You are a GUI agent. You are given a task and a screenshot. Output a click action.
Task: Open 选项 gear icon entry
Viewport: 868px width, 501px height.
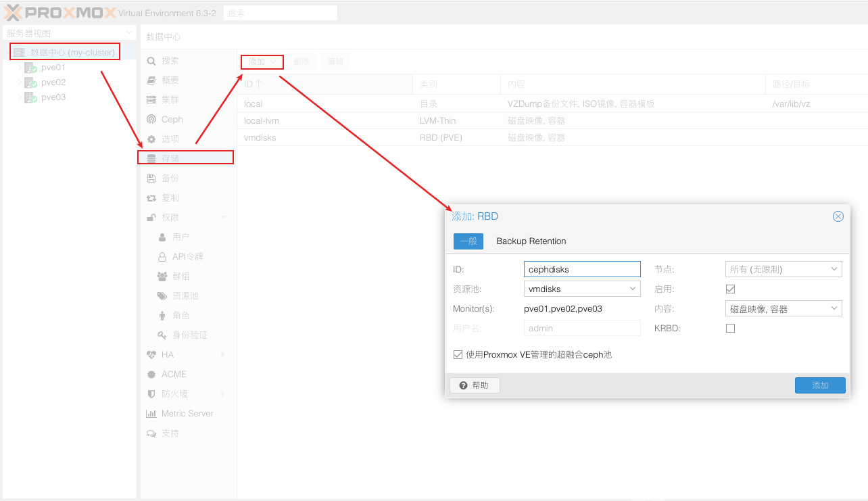[x=151, y=139]
